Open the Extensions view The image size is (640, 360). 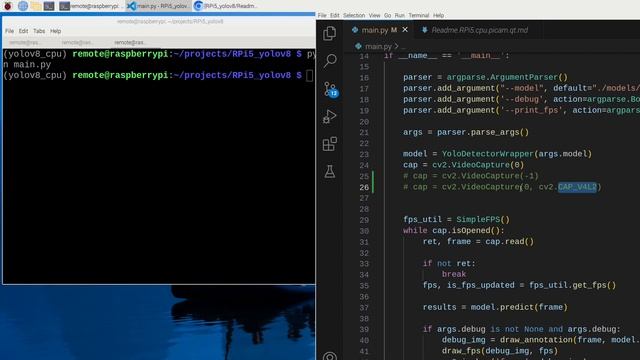pos(330,144)
